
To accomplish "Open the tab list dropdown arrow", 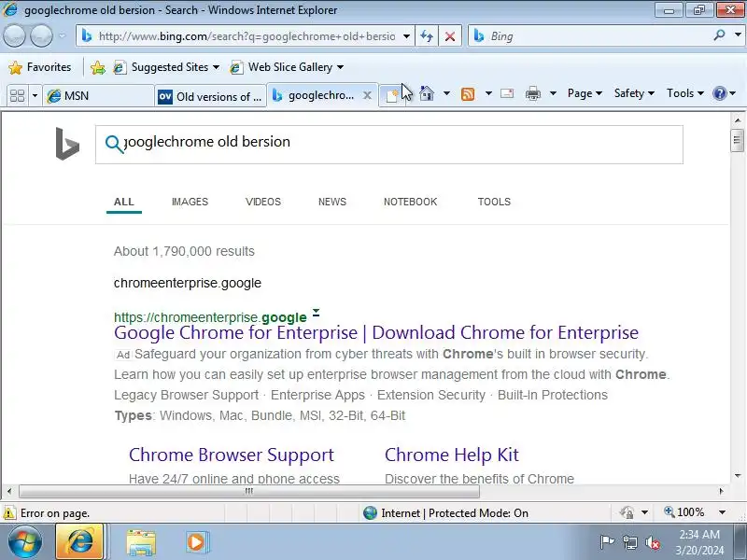I will coord(35,96).
